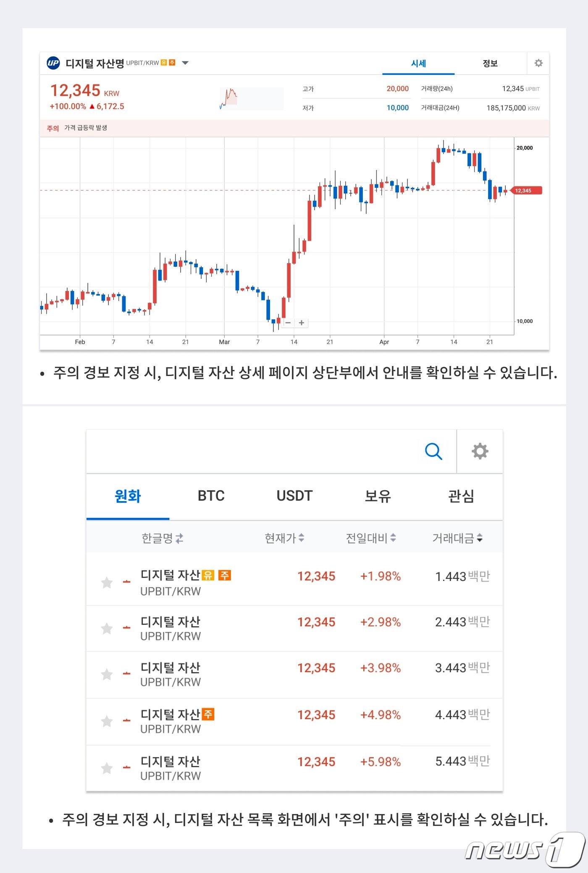Click the Upbit logo icon
Screen dimensions: 588x873
click(x=52, y=63)
